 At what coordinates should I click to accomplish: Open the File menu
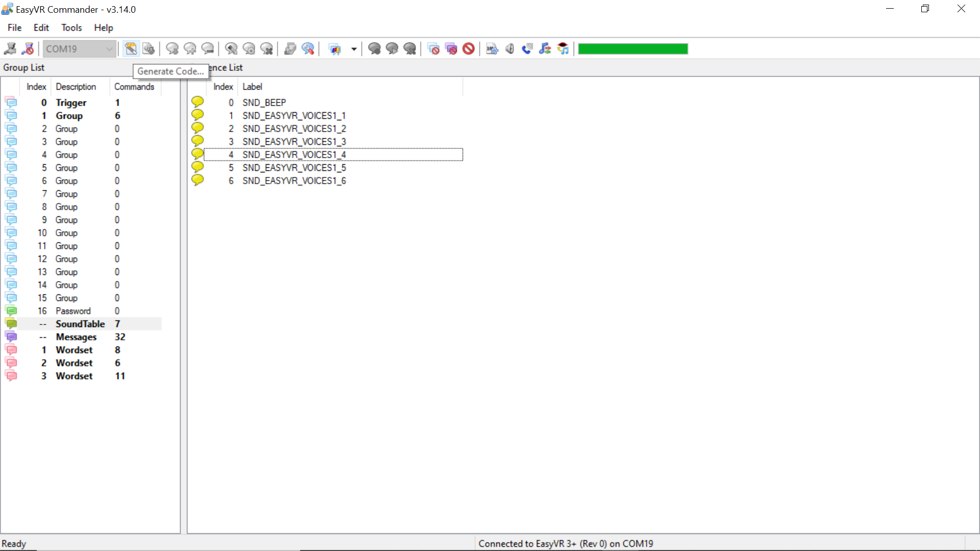(14, 28)
